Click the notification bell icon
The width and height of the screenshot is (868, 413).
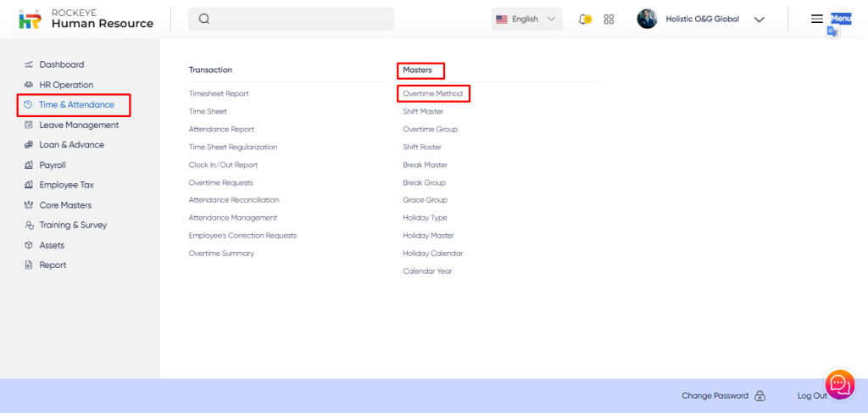point(584,20)
